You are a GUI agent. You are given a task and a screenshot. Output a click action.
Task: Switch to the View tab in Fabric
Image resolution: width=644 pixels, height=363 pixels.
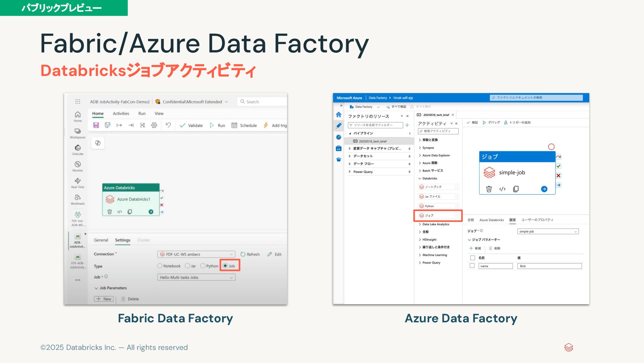coord(159,114)
